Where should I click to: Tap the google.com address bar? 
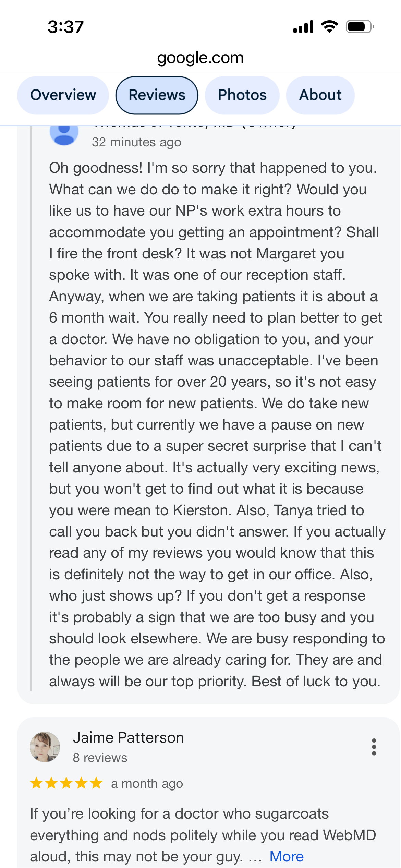200,58
